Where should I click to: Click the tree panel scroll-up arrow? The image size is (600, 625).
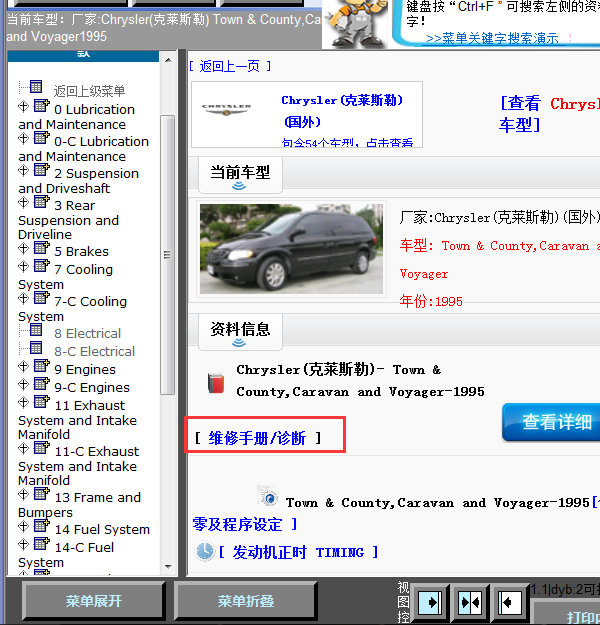[168, 60]
